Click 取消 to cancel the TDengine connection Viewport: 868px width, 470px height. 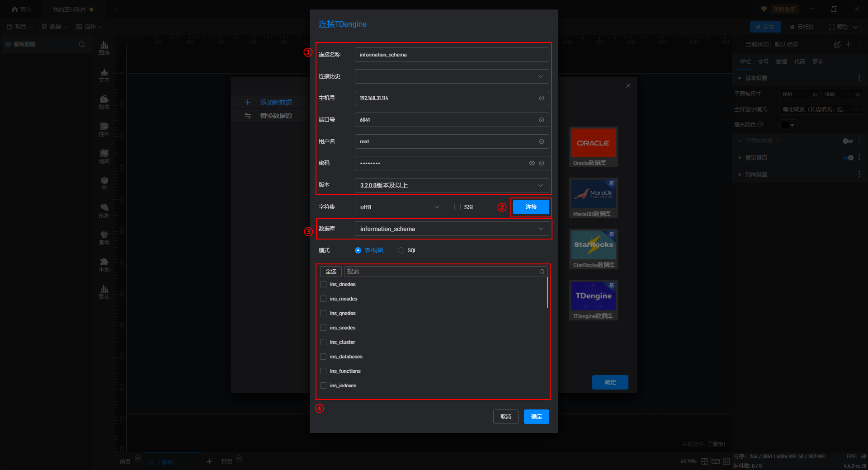pos(505,417)
